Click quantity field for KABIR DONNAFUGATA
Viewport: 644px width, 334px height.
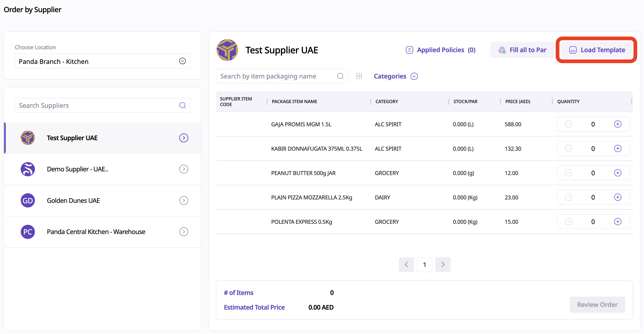tap(593, 149)
